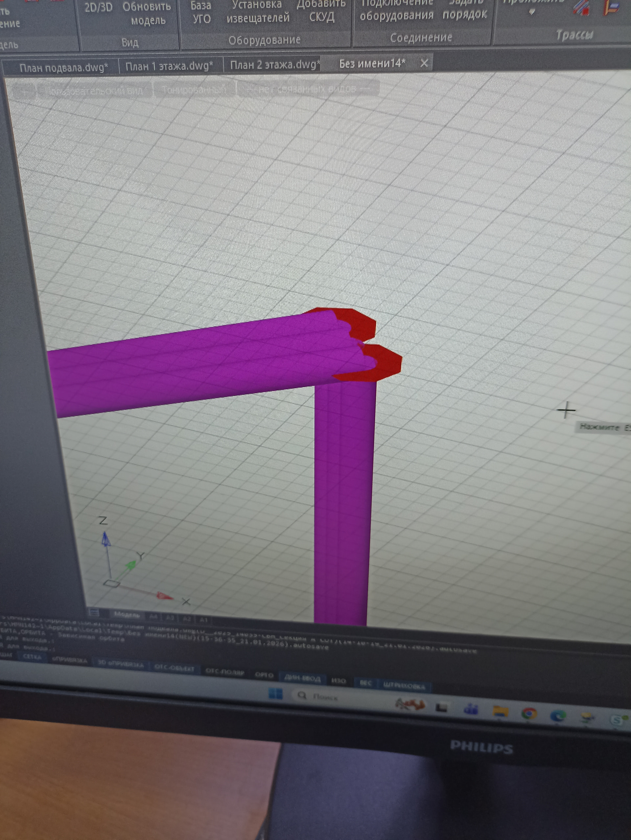
Task: Switch to План подвала.dwg tab
Action: click(x=63, y=68)
